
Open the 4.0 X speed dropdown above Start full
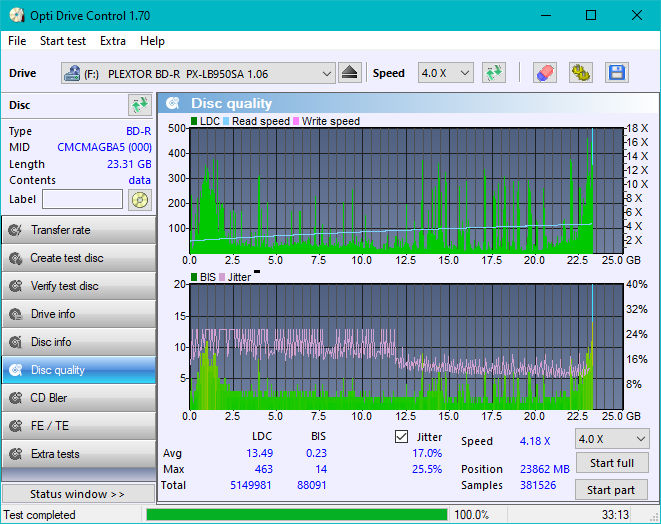(x=612, y=439)
